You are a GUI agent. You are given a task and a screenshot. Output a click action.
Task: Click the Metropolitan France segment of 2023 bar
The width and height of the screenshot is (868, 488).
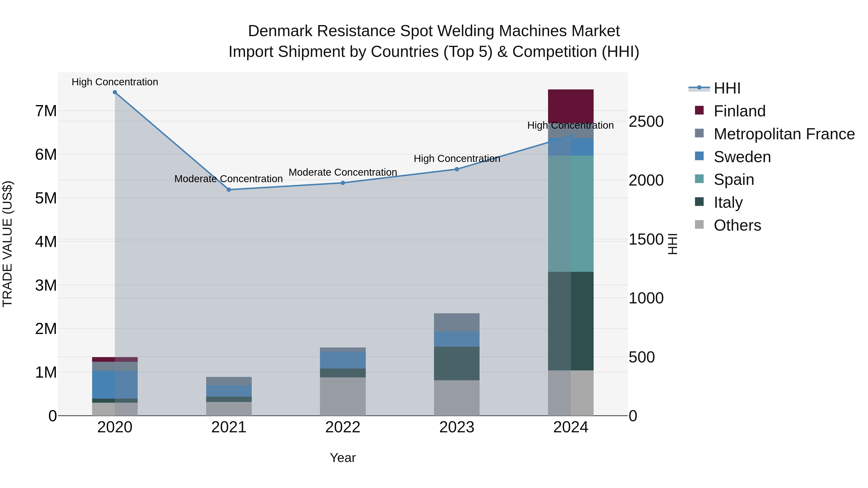pyautogui.click(x=457, y=323)
